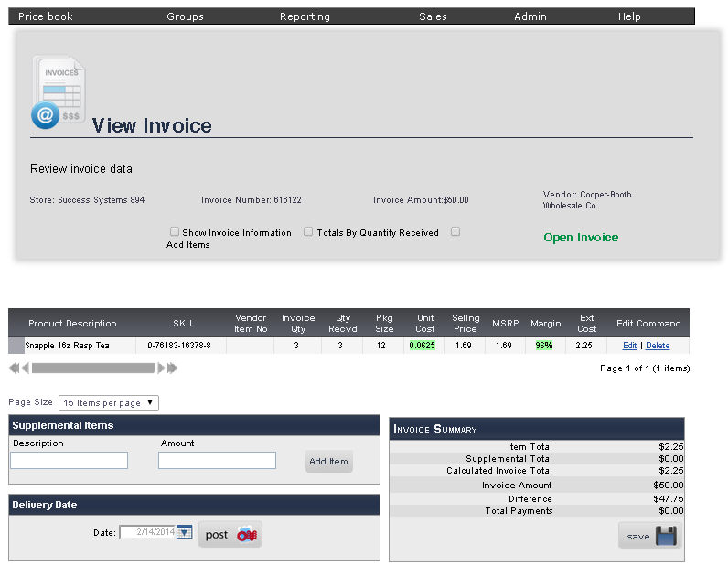Delete the Snapple 16z Rasp Tea row

(658, 346)
